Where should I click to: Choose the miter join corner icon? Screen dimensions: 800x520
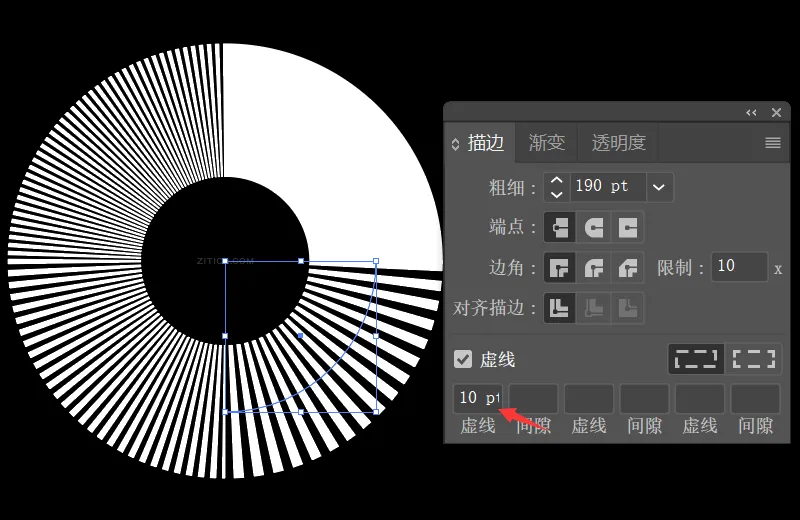[x=560, y=267]
